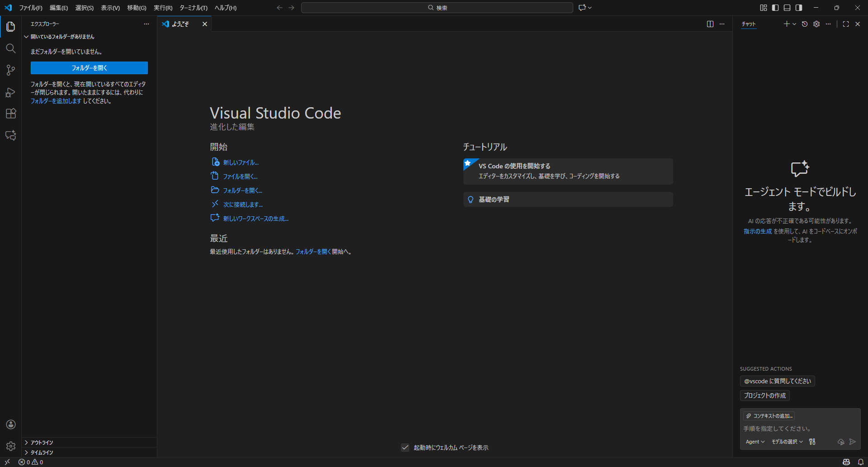The width and height of the screenshot is (868, 467).
Task: Open the モデルの選択 dropdown
Action: 787,442
